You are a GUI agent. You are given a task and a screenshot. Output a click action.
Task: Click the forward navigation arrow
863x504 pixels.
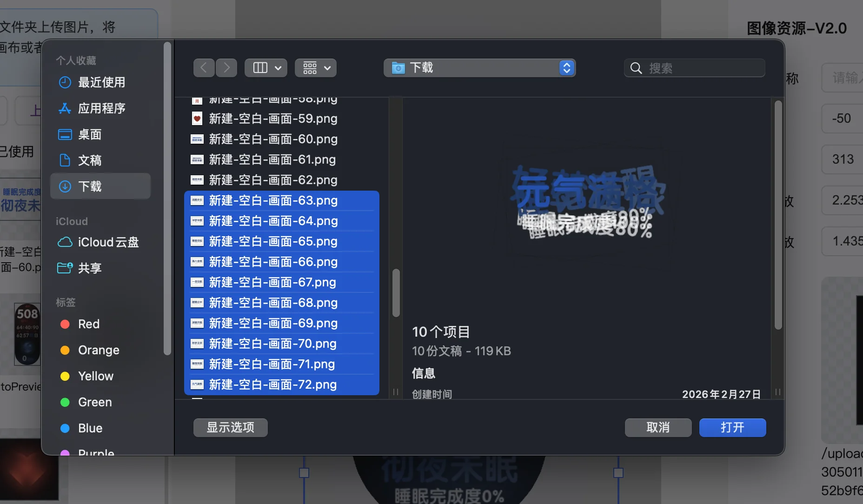click(x=226, y=68)
